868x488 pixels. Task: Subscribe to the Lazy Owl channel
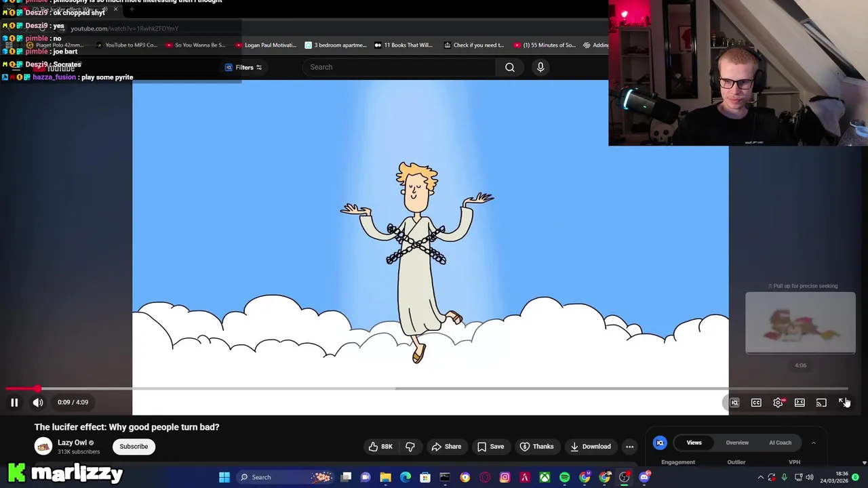(x=134, y=446)
